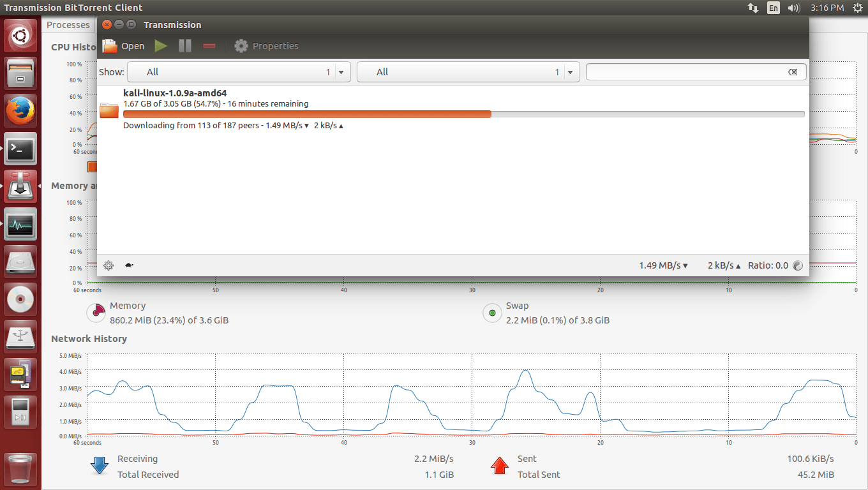
Task: Click the ratio statistics icon
Action: 798,265
